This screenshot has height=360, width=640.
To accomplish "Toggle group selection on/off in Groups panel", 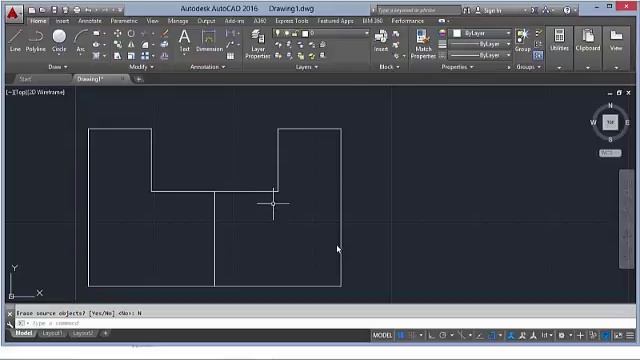I will click(x=538, y=55).
